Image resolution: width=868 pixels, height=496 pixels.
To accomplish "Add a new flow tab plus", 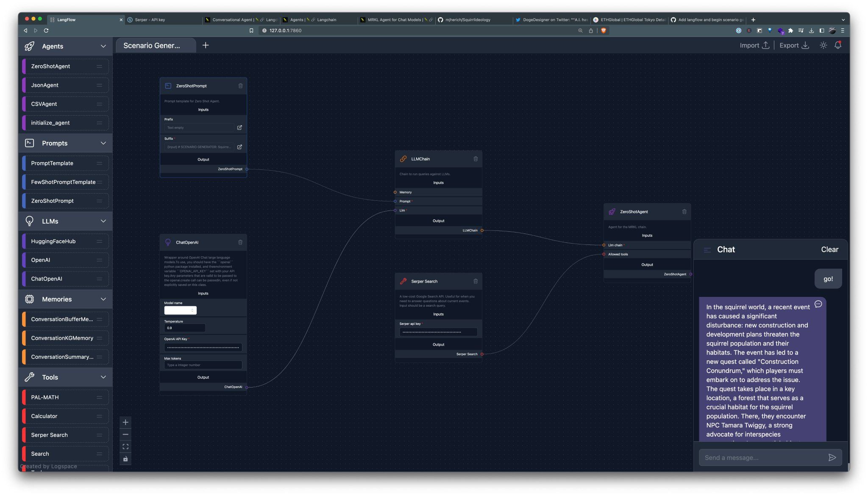I will [x=206, y=45].
